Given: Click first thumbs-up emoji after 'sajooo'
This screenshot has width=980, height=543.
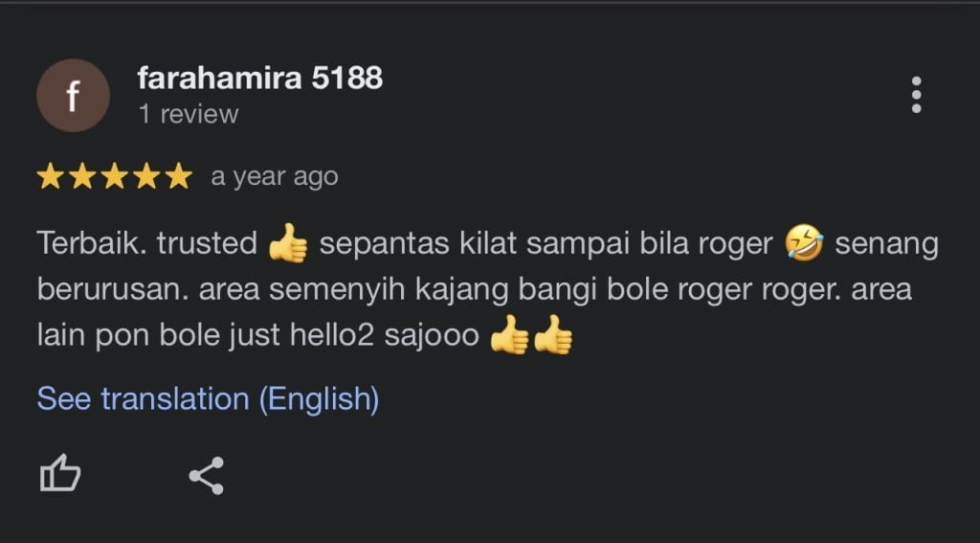Looking at the screenshot, I should pyautogui.click(x=509, y=338).
